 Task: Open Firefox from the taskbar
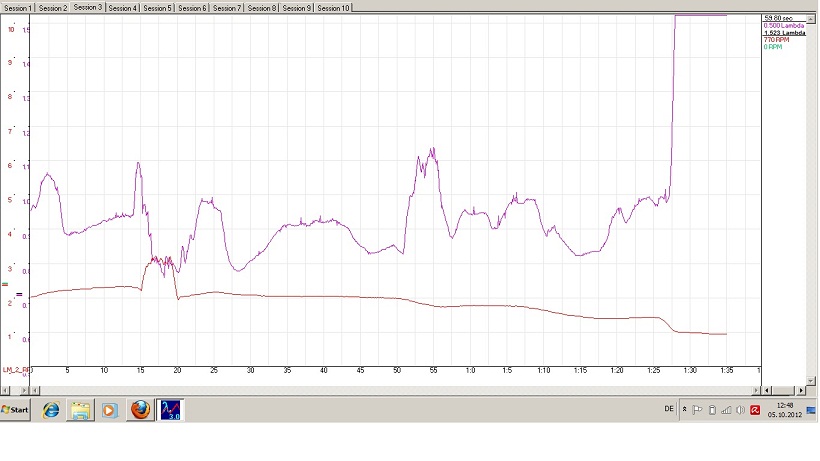[x=141, y=410]
